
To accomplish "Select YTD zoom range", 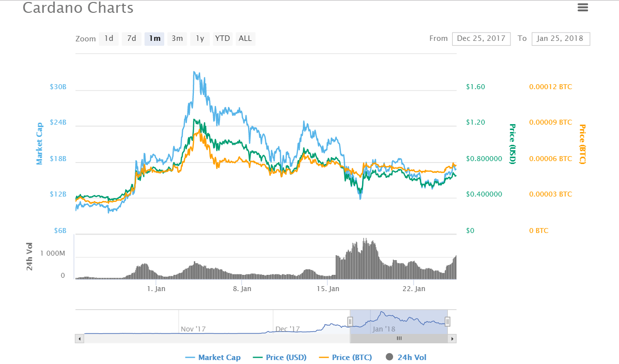I will (x=222, y=38).
